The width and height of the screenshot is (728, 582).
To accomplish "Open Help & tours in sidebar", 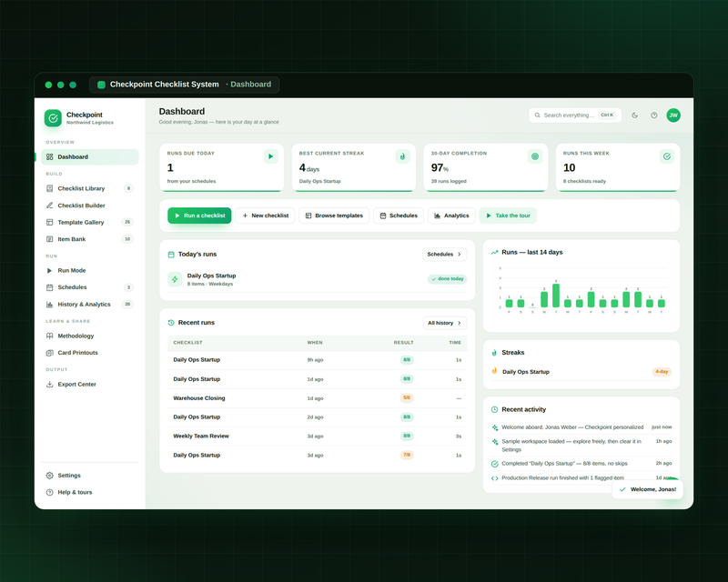I will tap(89, 492).
